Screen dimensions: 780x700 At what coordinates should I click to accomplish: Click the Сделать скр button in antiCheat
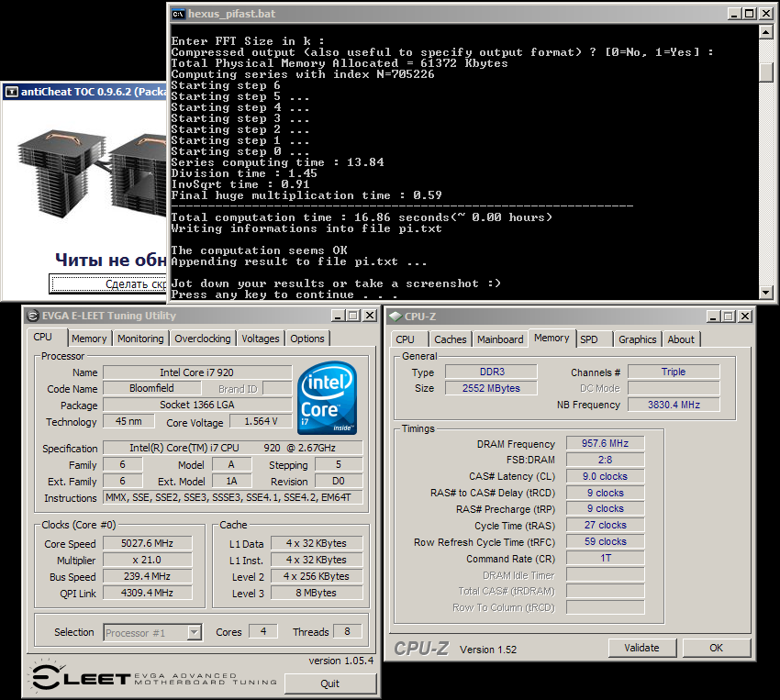tap(108, 283)
